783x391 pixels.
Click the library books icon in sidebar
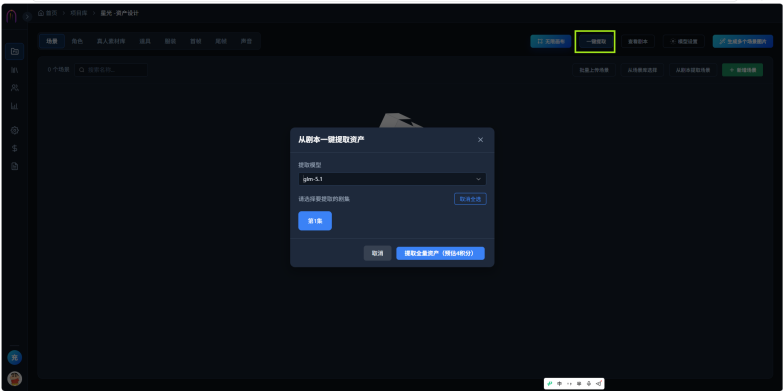click(14, 70)
